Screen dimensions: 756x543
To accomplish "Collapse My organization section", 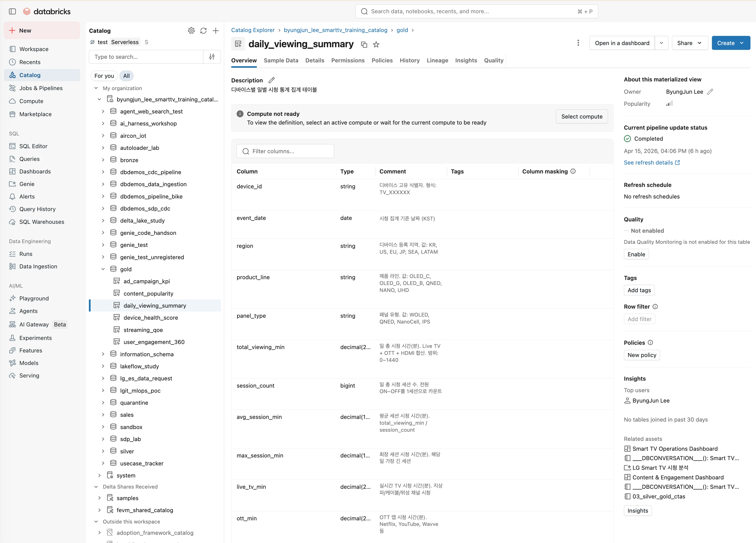I will pyautogui.click(x=96, y=88).
